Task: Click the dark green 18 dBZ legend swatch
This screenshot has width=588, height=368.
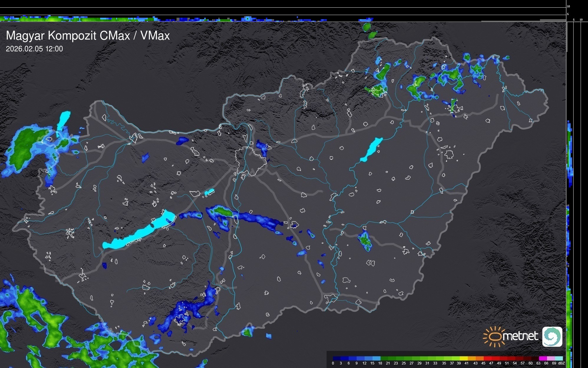Action: (x=384, y=358)
